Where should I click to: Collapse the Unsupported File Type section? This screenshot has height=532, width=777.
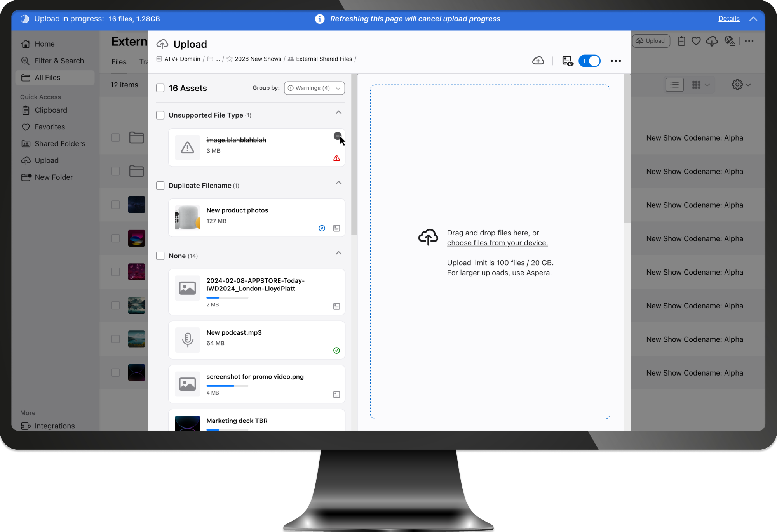pos(338,113)
